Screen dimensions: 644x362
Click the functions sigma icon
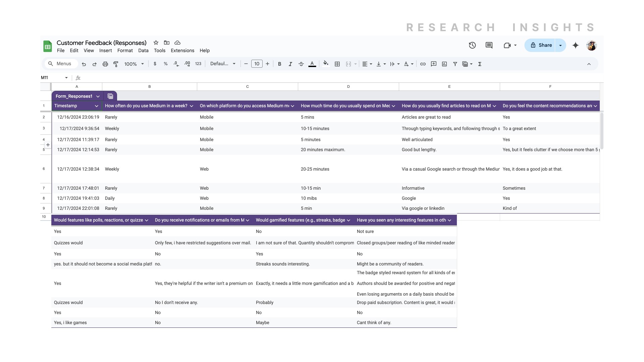(480, 64)
